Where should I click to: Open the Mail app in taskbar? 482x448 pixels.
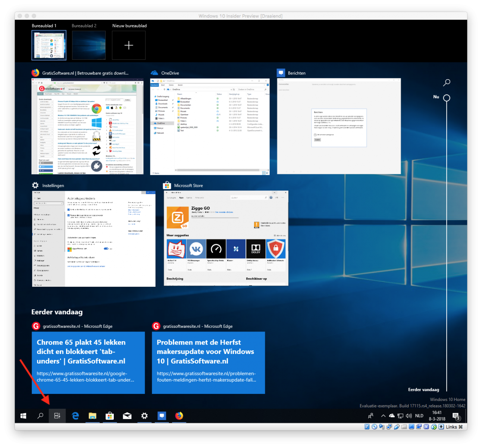click(x=127, y=416)
